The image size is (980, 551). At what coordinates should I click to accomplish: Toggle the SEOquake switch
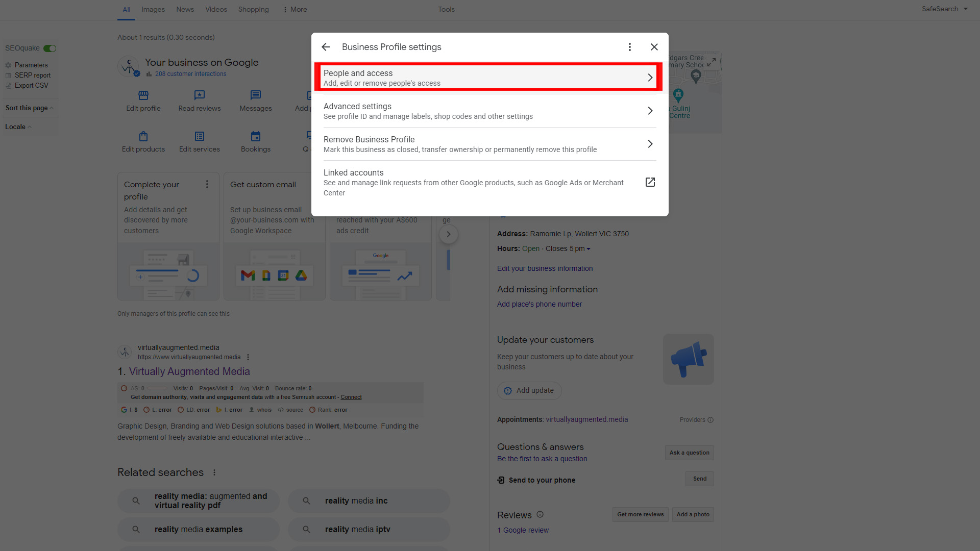pyautogui.click(x=50, y=48)
